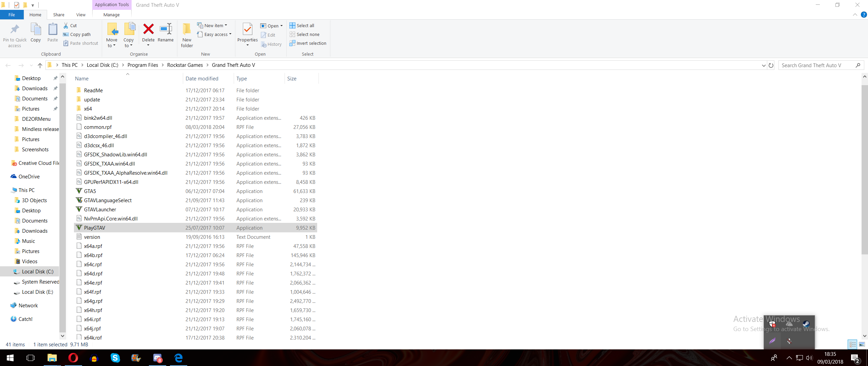Open the Copy to dropdown
Image resolution: width=868 pixels, height=366 pixels.
129,43
